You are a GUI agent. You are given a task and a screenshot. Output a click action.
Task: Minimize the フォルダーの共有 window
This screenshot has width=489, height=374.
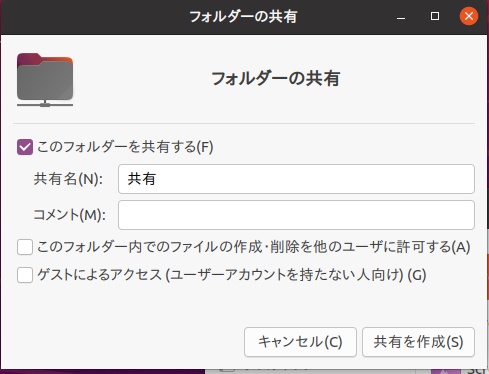(401, 16)
